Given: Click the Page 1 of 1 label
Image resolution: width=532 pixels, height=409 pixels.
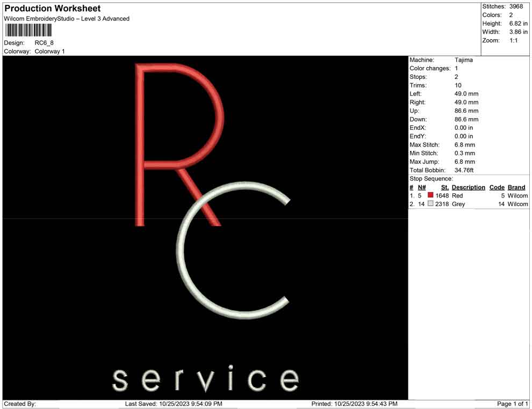Looking at the screenshot, I should 512,404.
